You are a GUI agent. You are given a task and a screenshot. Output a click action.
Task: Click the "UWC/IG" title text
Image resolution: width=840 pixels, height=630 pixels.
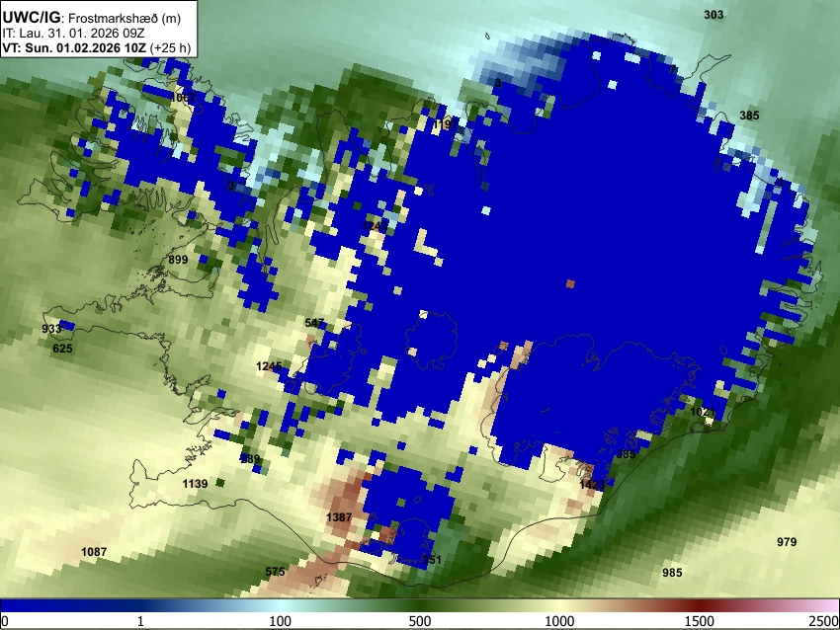[32, 18]
